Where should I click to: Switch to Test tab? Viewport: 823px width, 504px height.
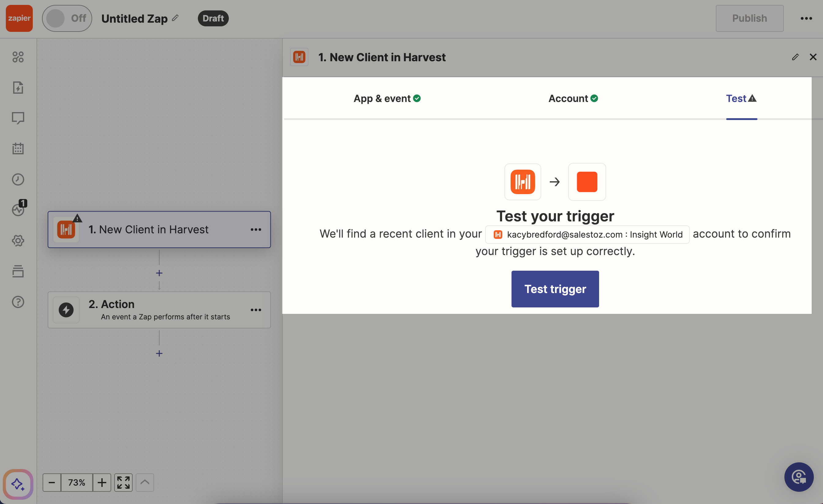[741, 99]
